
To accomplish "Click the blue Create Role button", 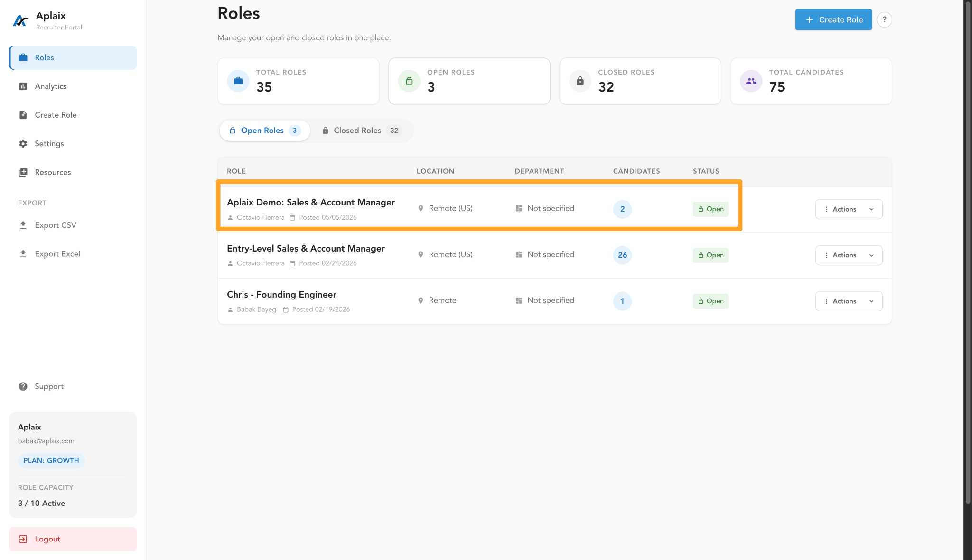I will click(833, 19).
